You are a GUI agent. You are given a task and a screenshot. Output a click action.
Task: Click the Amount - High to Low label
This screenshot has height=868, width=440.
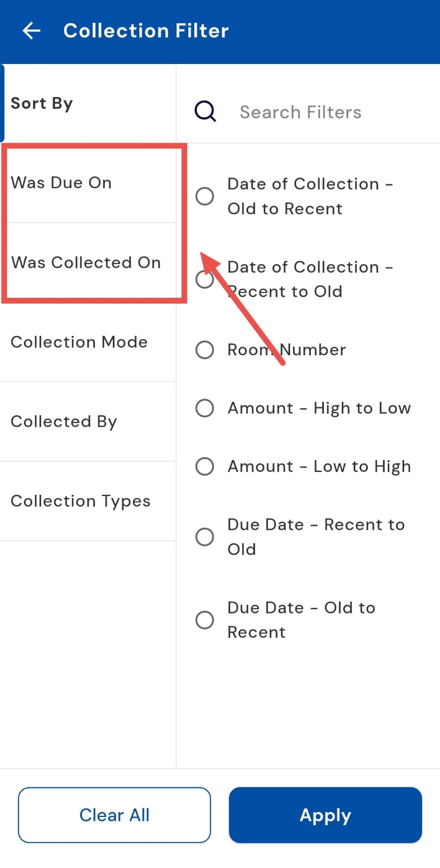[x=319, y=408]
